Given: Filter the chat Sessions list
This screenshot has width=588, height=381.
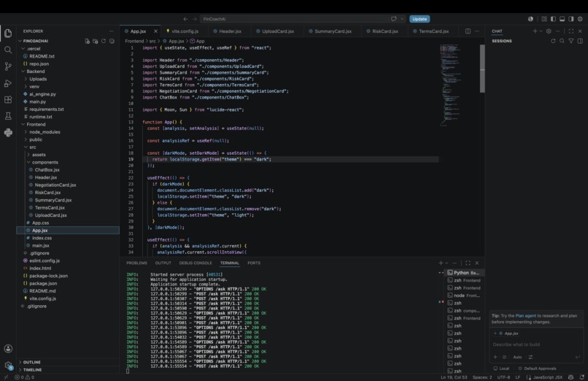Looking at the screenshot, I should pos(571,41).
